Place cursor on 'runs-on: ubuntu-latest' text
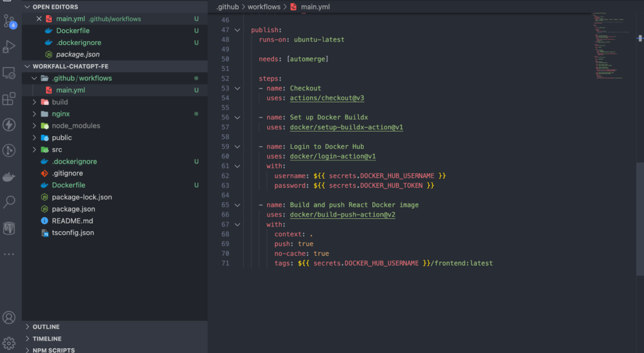 (x=301, y=40)
